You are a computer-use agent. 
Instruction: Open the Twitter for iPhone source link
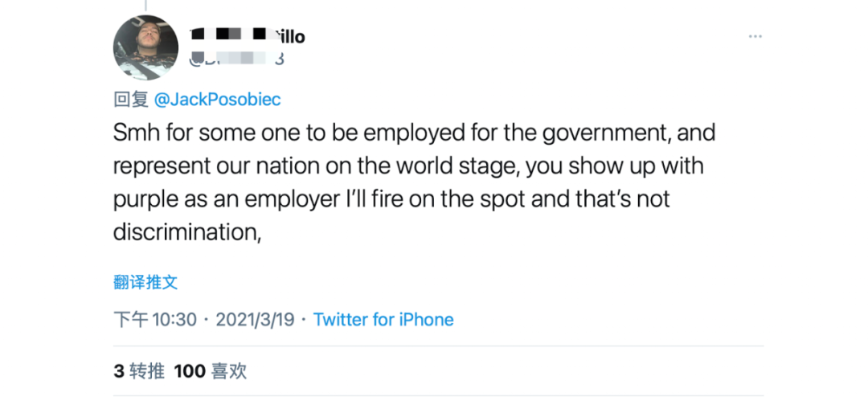(383, 320)
